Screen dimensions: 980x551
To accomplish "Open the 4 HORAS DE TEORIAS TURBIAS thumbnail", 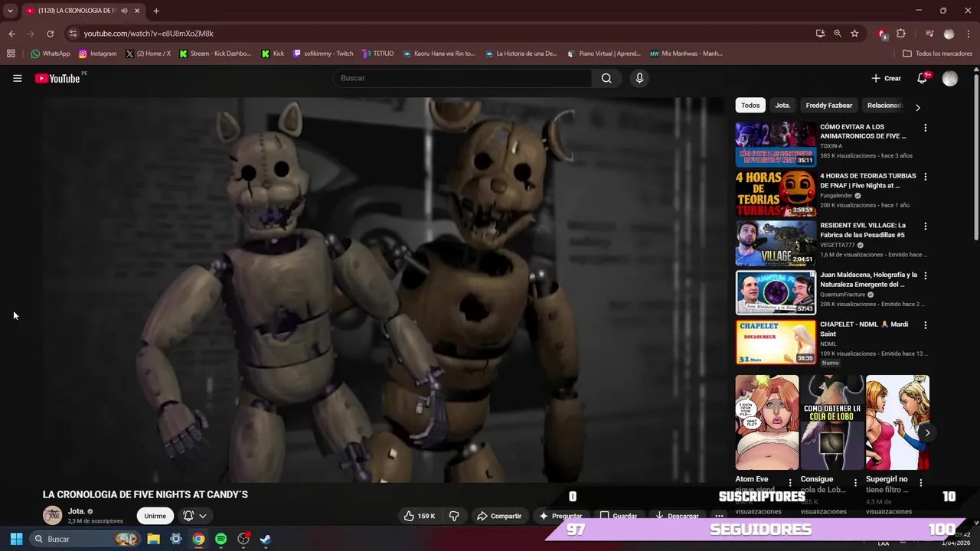I will 776,194.
